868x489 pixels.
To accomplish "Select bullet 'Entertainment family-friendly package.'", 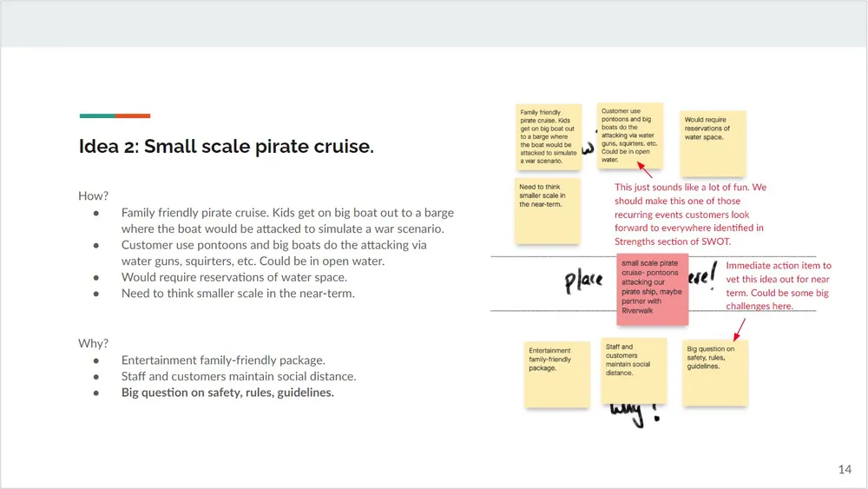I will coord(223,360).
